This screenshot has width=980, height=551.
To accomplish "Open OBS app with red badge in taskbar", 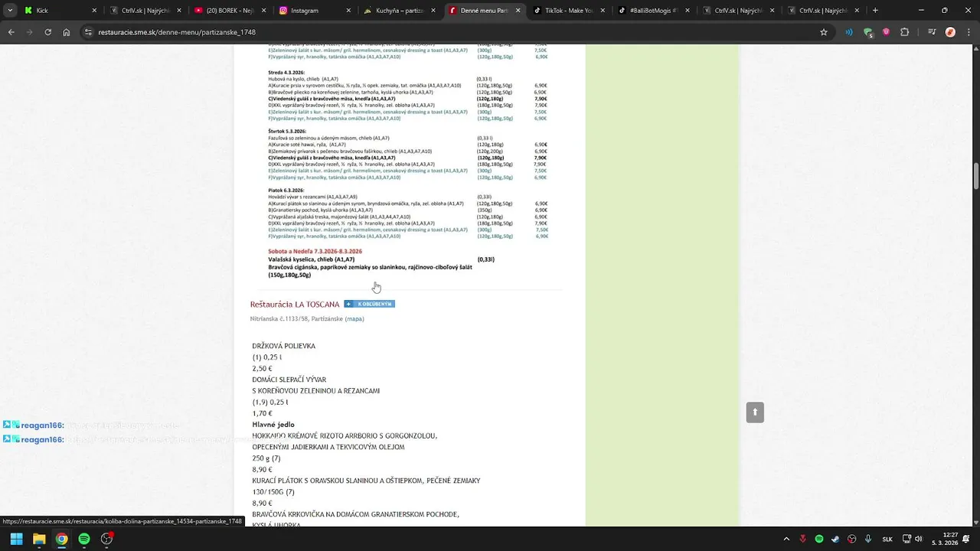I will pos(107,539).
